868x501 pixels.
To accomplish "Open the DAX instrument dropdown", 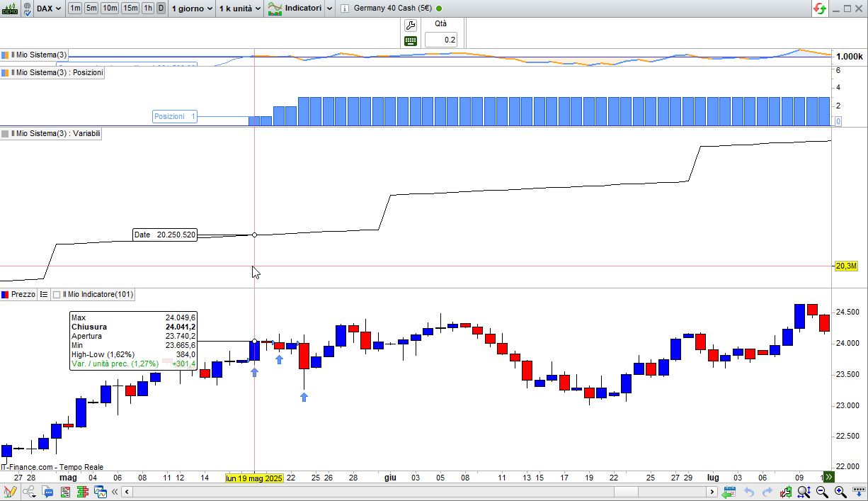I will click(x=48, y=9).
